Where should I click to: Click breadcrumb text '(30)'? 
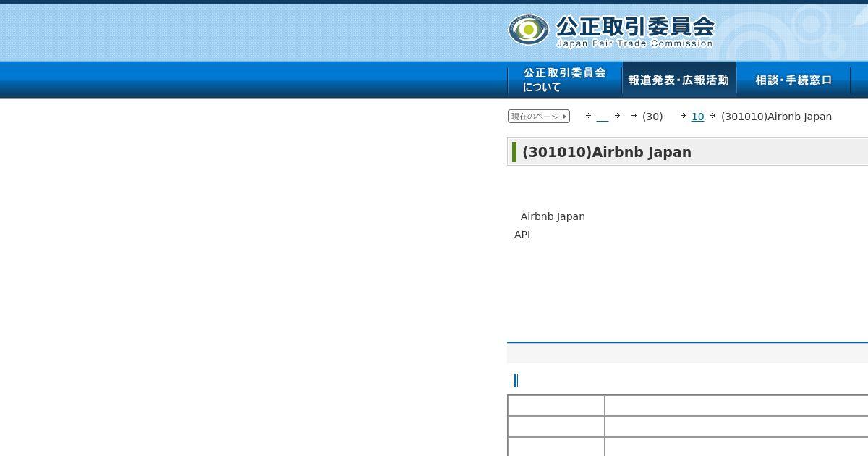652,117
